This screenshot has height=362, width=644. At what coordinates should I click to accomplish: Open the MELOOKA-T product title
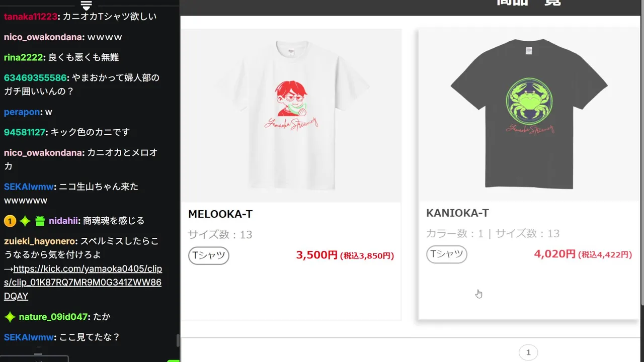[220, 214]
